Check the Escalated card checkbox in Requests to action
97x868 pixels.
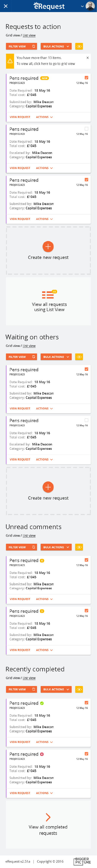tap(86, 129)
